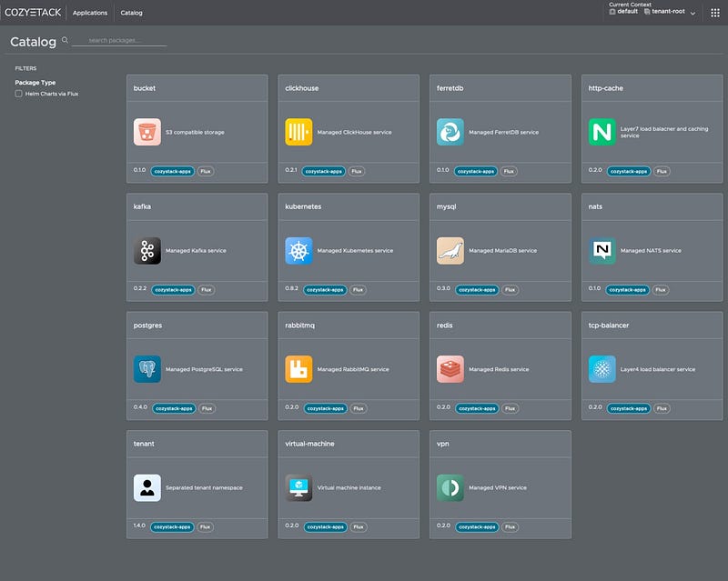
Task: Open the apps grid menu icon
Action: [715, 13]
